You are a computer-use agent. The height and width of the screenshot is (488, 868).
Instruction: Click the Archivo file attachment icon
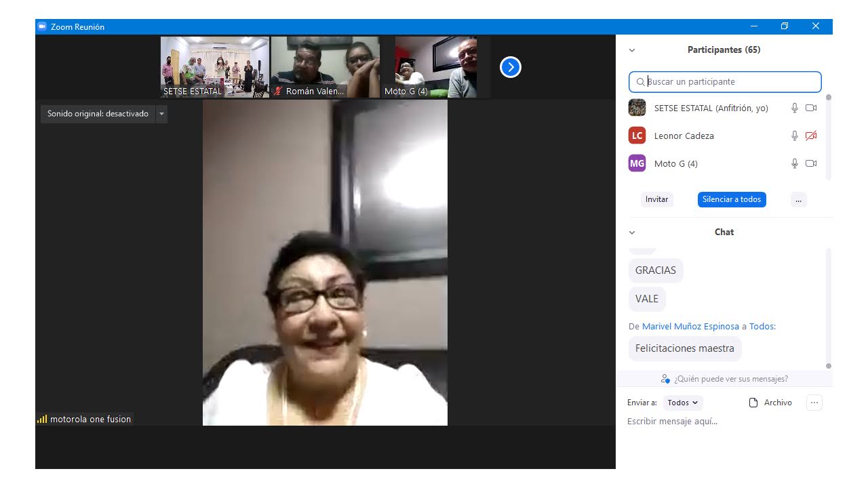pos(753,403)
